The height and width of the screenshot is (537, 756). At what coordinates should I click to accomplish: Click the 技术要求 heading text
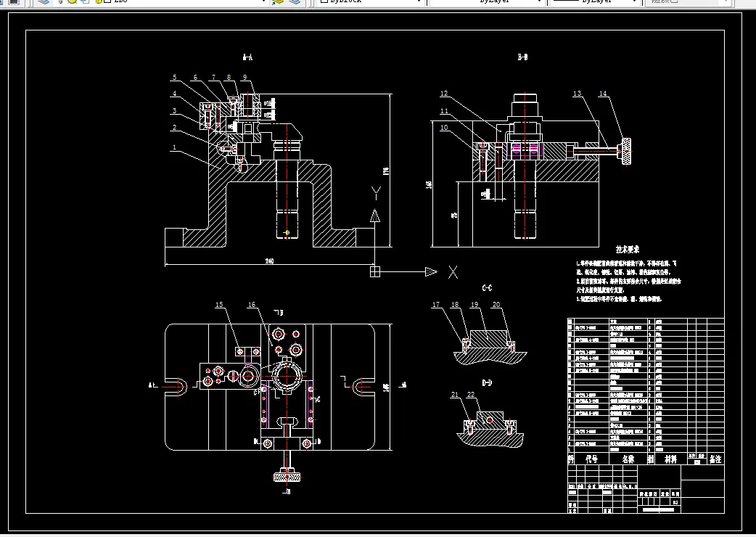(x=628, y=250)
